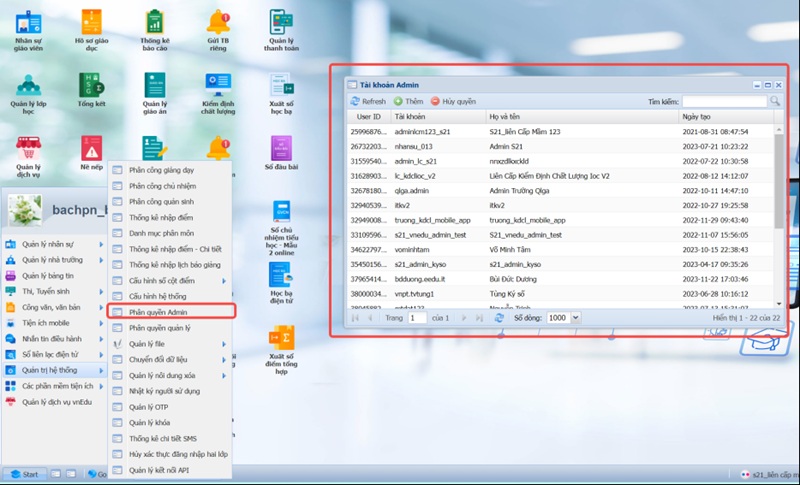Click the Thêm add button

coord(408,101)
